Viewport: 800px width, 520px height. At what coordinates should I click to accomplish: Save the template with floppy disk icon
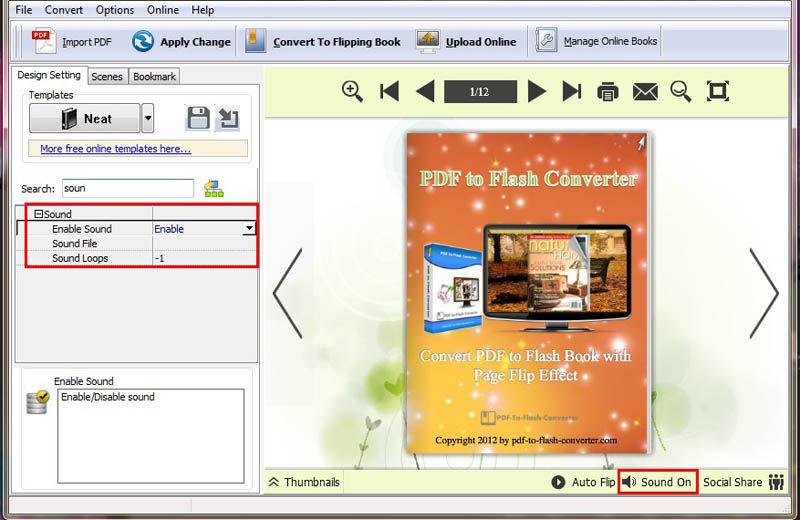click(198, 118)
